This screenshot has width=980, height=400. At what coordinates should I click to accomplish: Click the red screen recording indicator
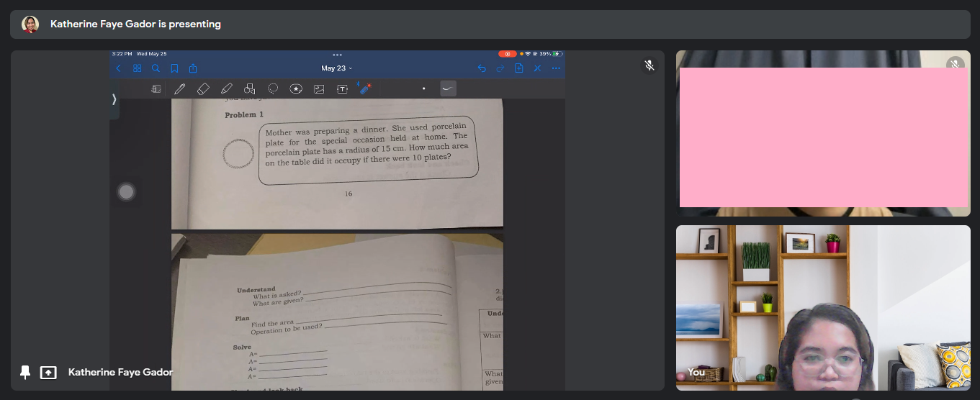507,54
